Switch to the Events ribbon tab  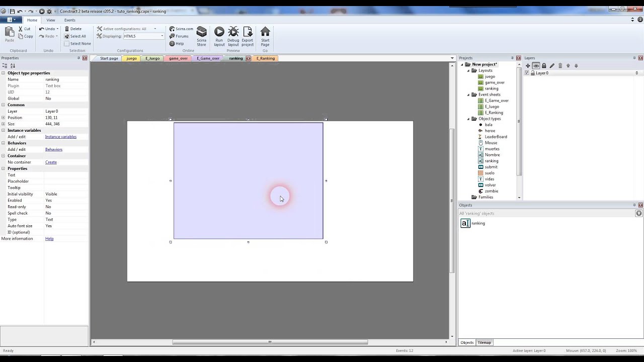[x=70, y=20]
